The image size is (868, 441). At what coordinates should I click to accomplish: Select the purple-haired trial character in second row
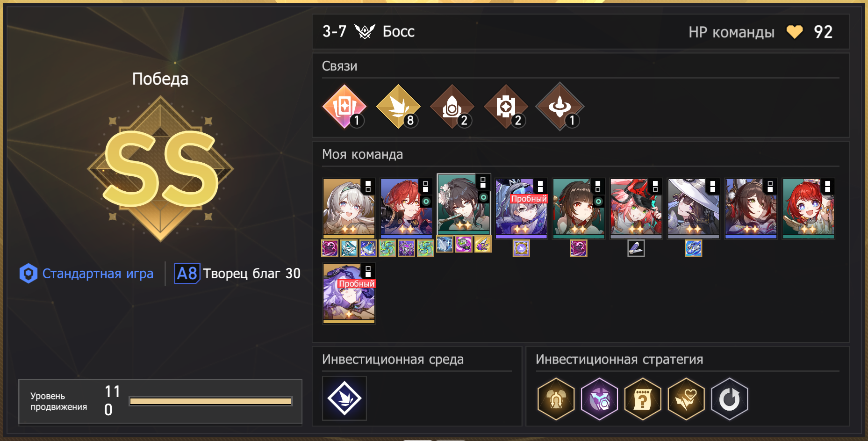coord(349,293)
